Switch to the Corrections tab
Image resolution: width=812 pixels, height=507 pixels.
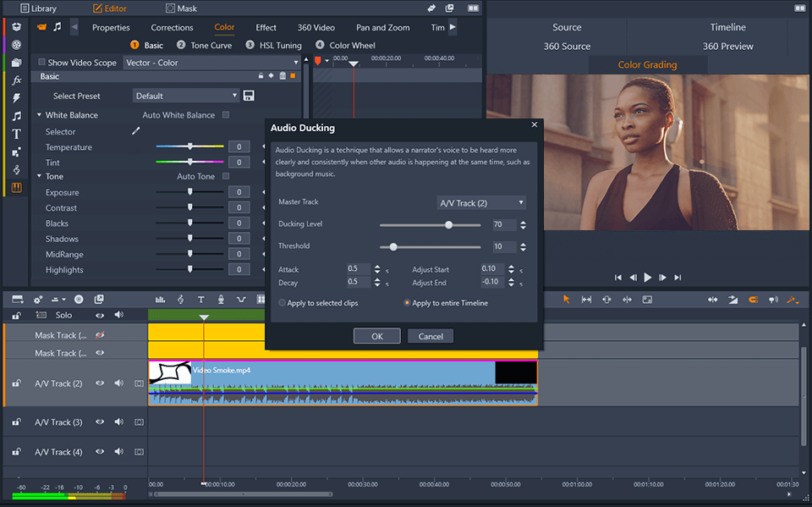click(172, 27)
